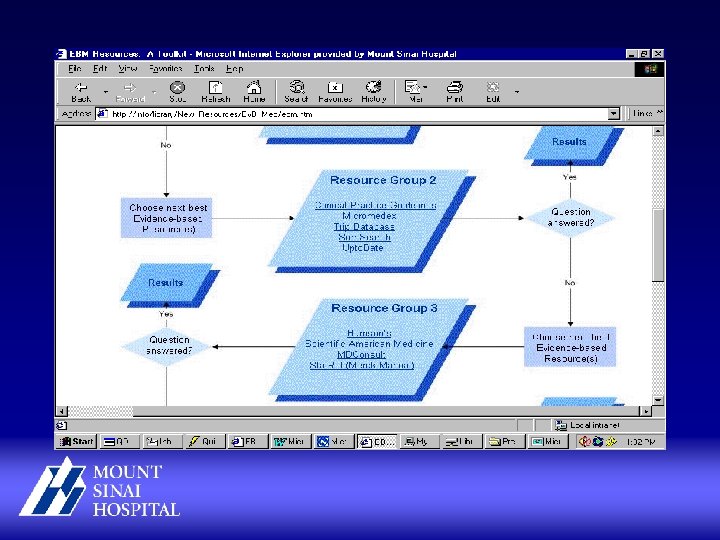Click the Local intranet zone indicator
This screenshot has height=540, width=720.
click(587, 425)
